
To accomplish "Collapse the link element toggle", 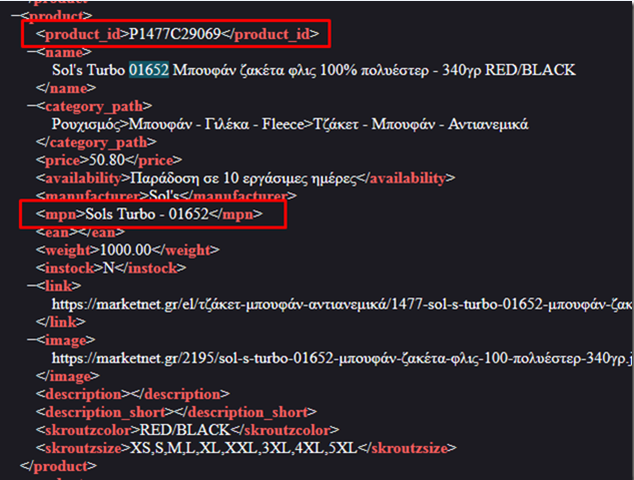I will point(32,285).
